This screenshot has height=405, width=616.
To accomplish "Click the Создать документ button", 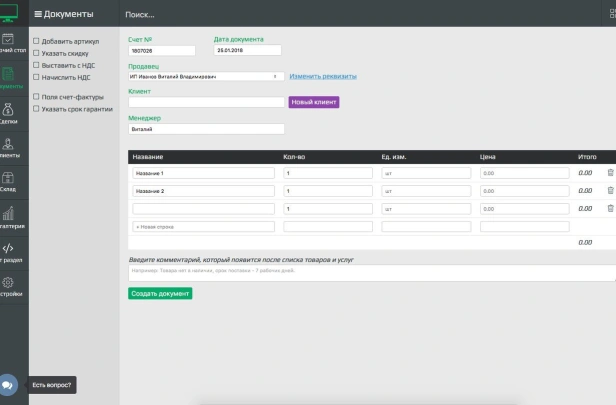I will coord(160,294).
